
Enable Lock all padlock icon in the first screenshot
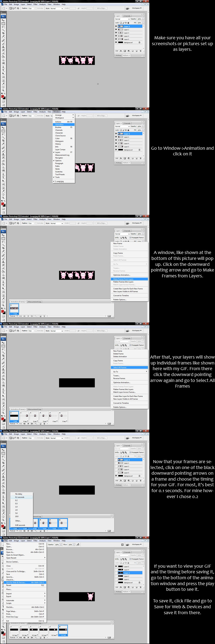pos(128,23)
